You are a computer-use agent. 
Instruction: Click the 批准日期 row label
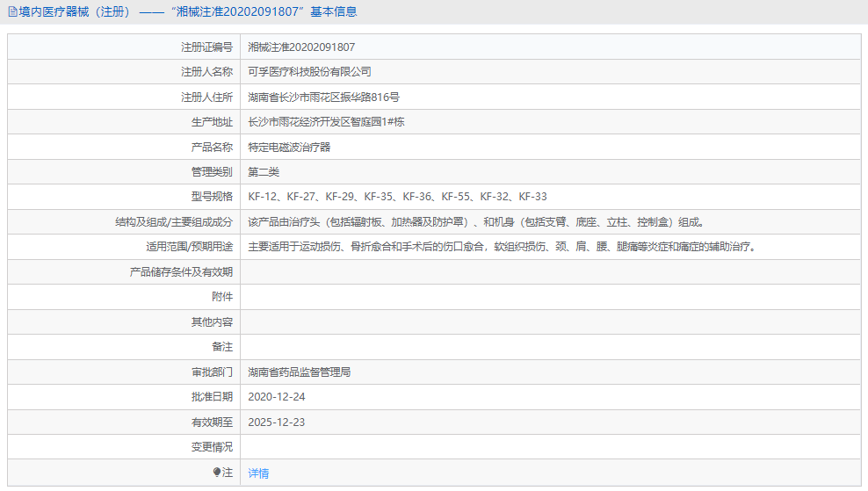coord(212,397)
